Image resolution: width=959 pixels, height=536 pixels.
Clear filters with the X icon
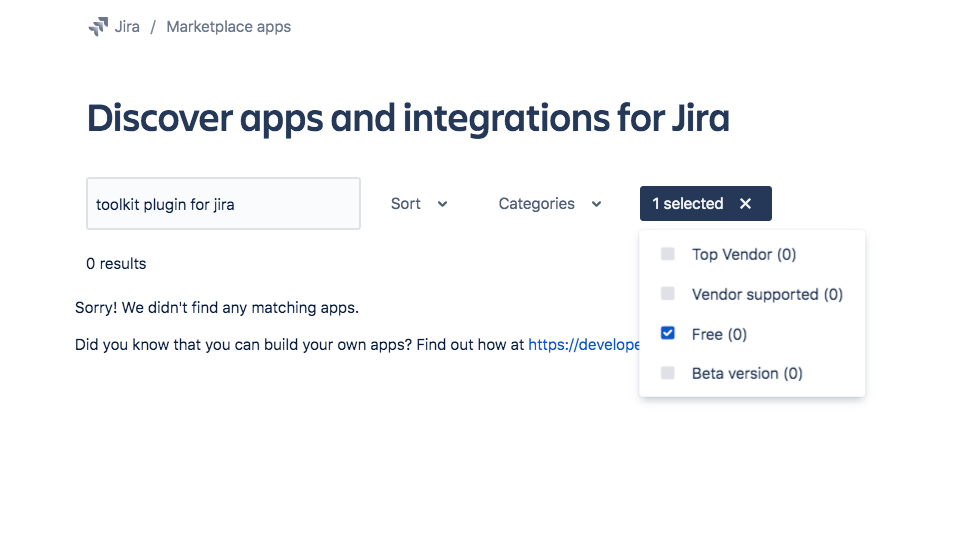[x=745, y=204]
